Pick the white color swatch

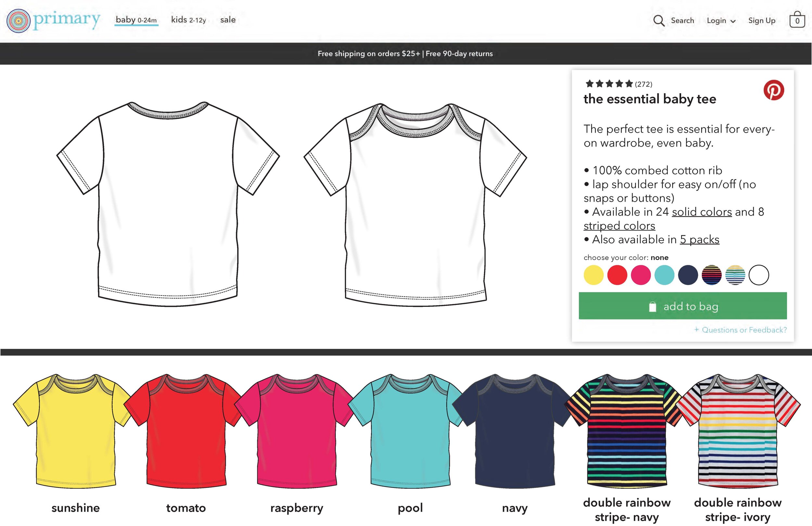(x=759, y=275)
